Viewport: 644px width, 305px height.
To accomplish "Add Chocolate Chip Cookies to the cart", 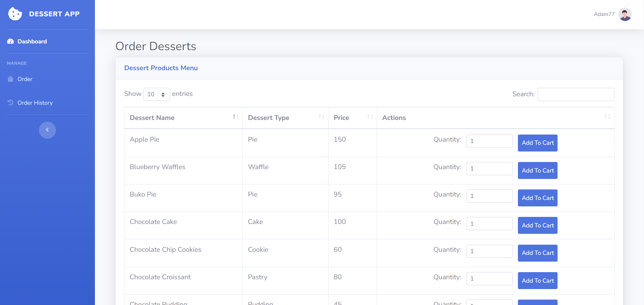I will [x=537, y=253].
